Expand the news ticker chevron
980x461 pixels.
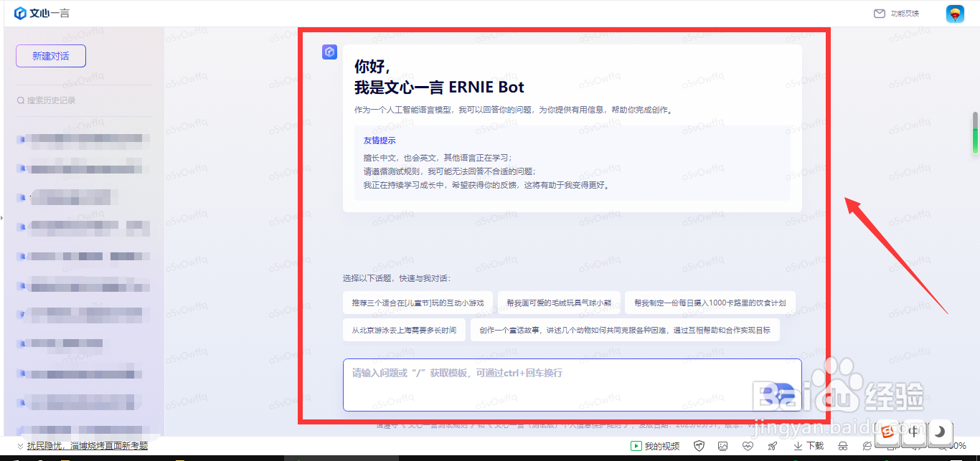tap(20, 446)
